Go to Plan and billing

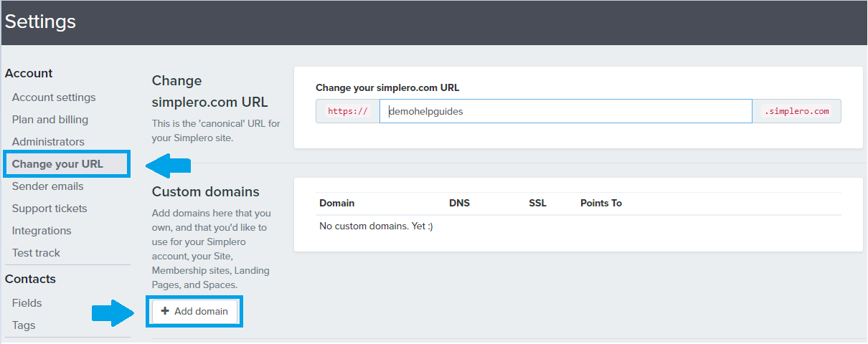coord(50,120)
